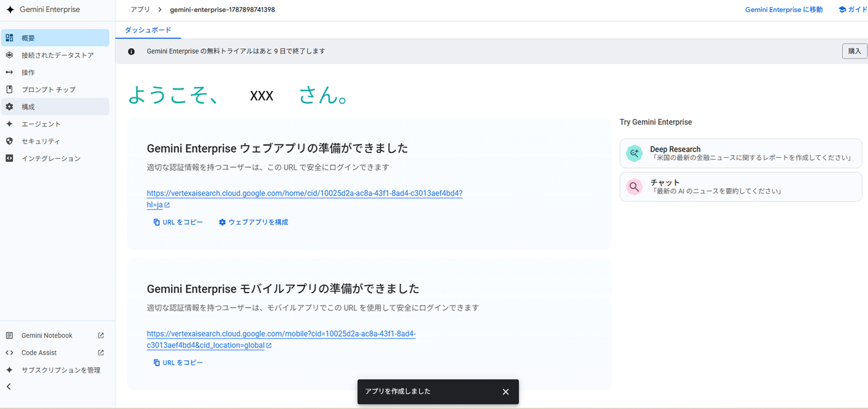
Task: Open the チャット suggestion card
Action: (x=741, y=187)
